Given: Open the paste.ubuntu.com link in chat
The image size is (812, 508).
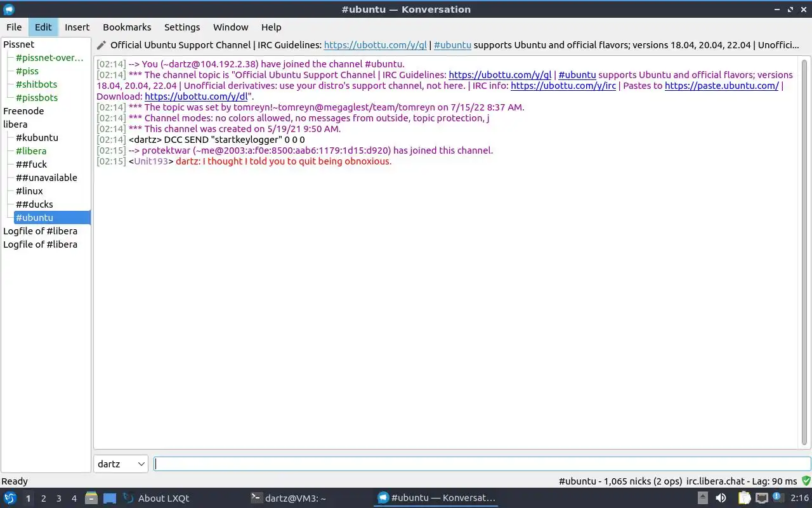Looking at the screenshot, I should [x=722, y=86].
